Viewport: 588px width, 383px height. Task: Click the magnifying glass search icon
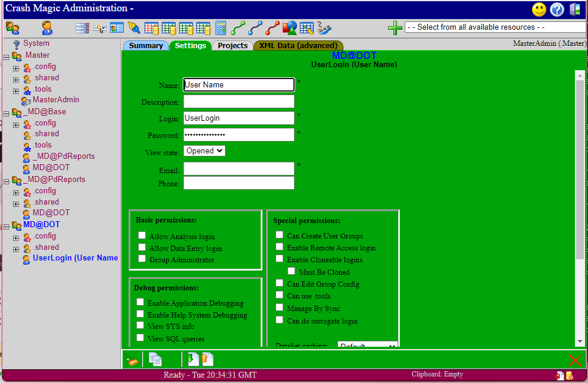coord(134,28)
